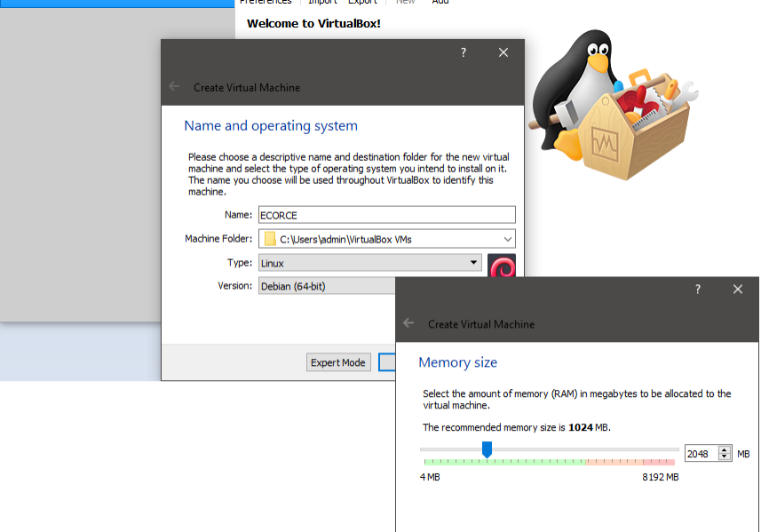This screenshot has width=761, height=532.
Task: Increase memory with the spinbox up arrow
Action: [725, 449]
